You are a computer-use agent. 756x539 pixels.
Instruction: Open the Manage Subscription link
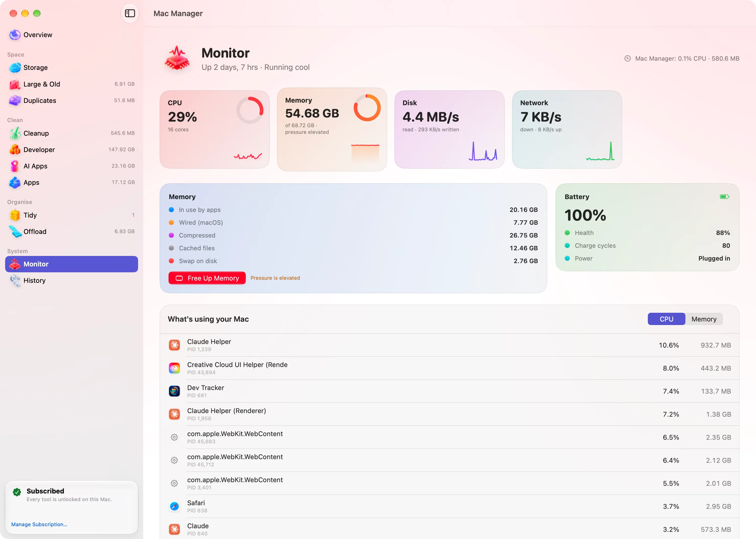[x=39, y=524]
